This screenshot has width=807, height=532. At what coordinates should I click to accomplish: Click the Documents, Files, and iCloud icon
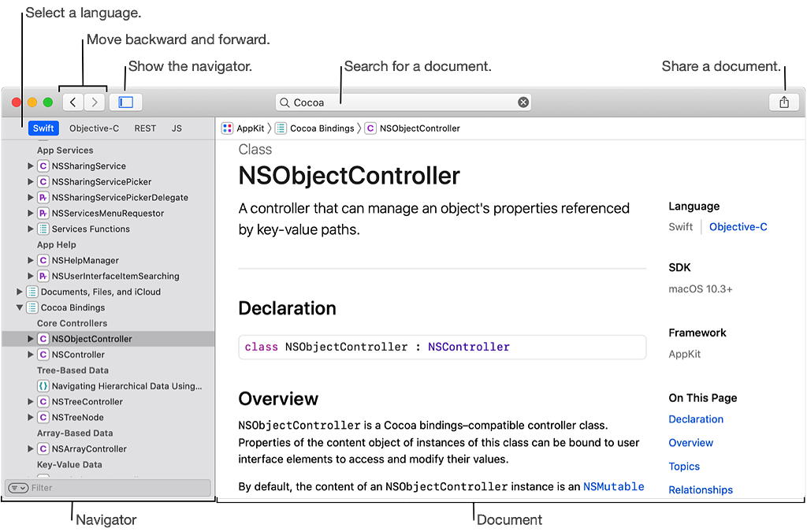pos(32,292)
